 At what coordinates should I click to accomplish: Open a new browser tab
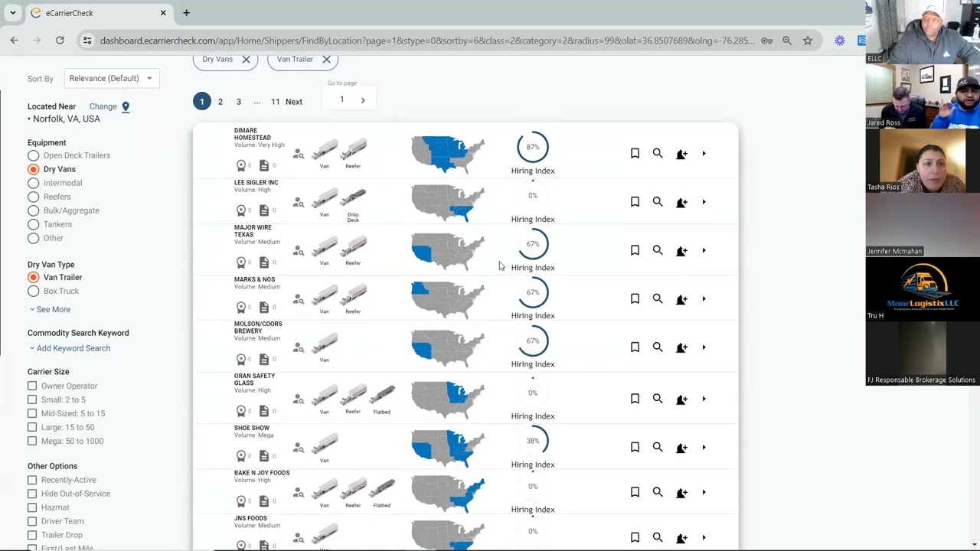click(x=186, y=13)
